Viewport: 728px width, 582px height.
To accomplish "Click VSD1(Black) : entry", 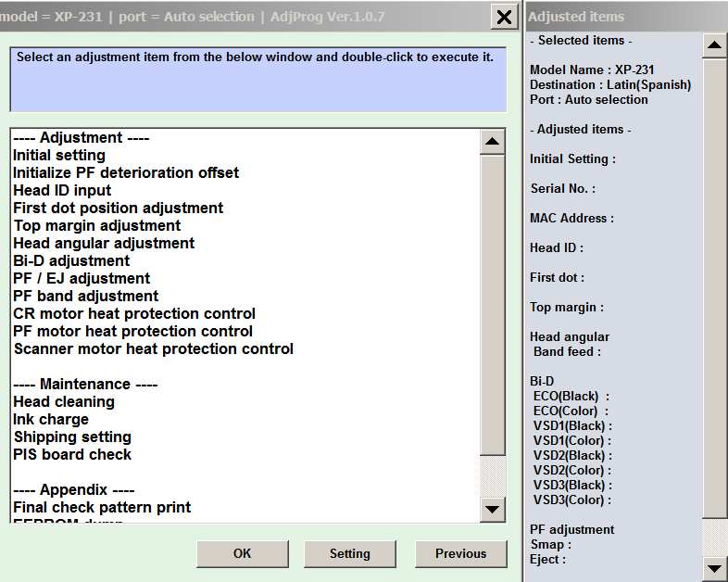I will tap(572, 426).
